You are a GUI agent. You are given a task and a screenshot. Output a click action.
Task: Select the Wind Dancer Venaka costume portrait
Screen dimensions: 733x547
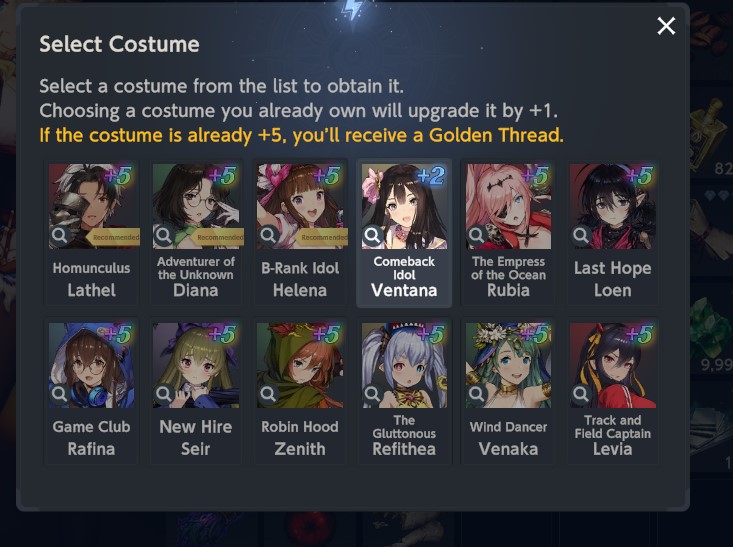click(509, 365)
